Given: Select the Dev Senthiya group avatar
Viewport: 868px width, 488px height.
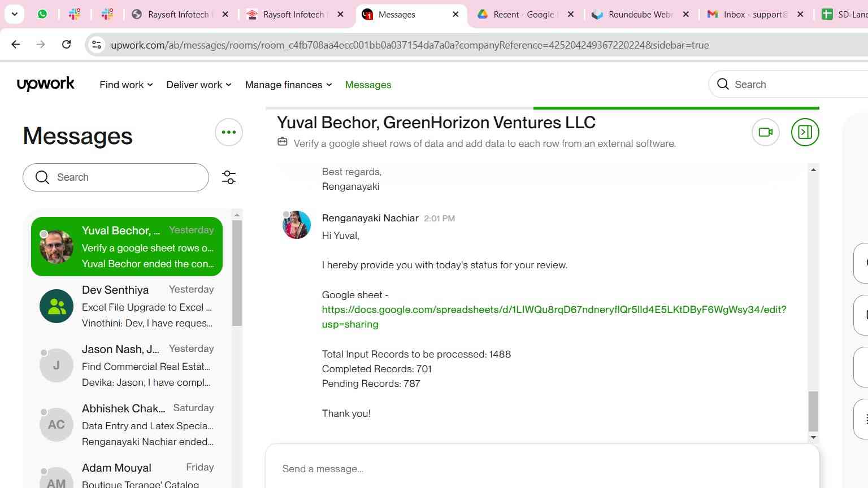Looking at the screenshot, I should pyautogui.click(x=57, y=306).
